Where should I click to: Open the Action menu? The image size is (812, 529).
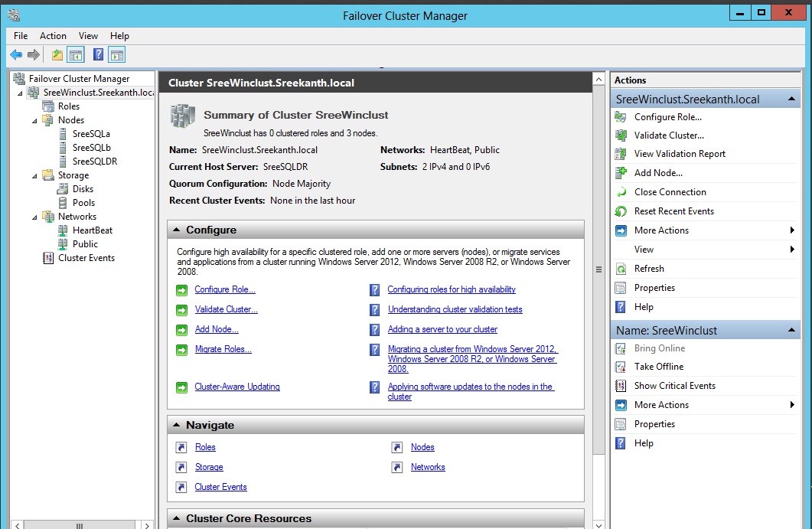pos(53,36)
